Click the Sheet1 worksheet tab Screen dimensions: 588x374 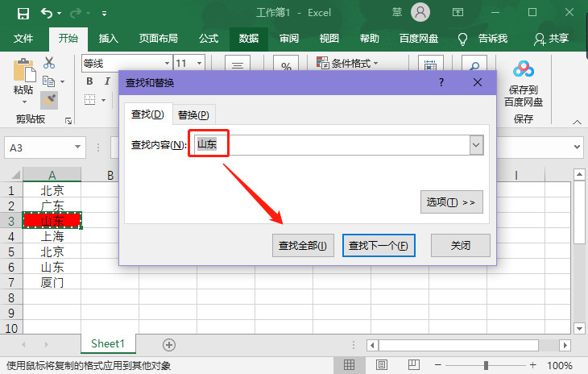(108, 344)
